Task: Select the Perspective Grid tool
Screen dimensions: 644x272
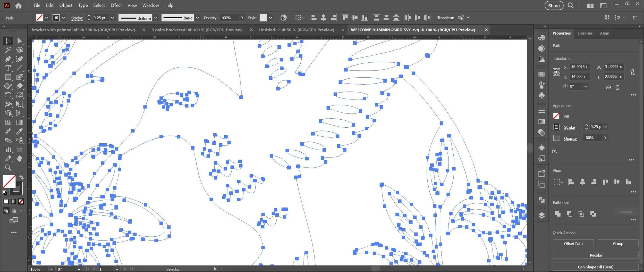Action: (20, 113)
